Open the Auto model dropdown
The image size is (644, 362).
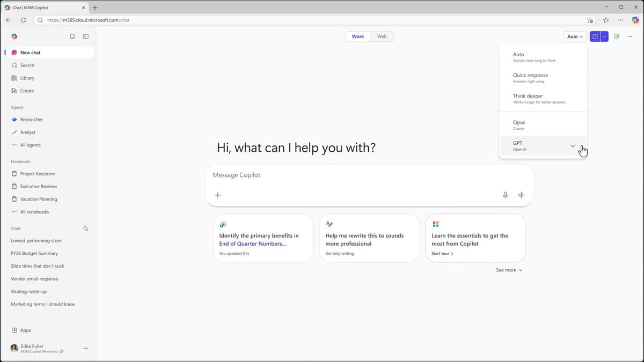575,36
